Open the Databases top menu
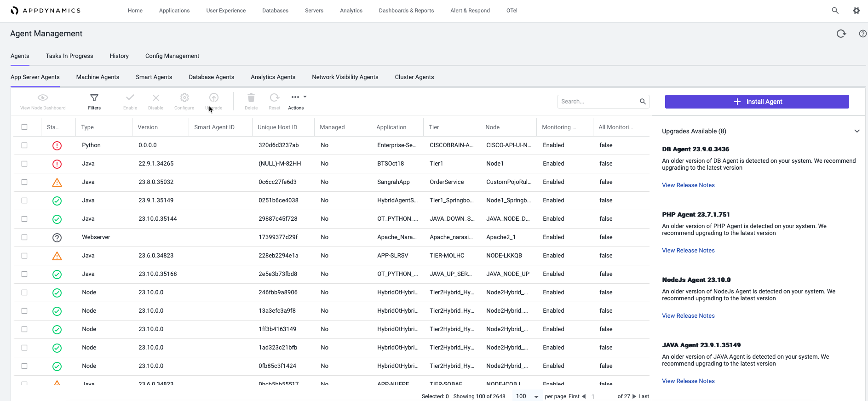This screenshot has width=868, height=401. (275, 11)
